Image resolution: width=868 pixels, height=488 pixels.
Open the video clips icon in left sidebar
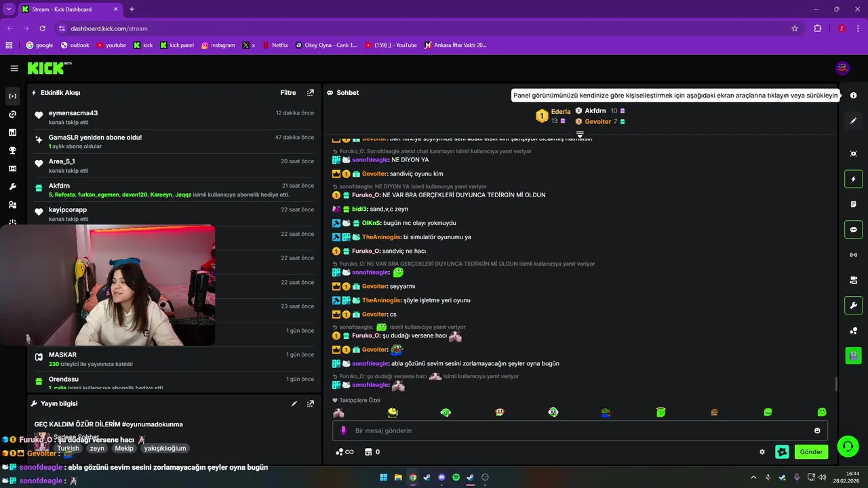point(12,169)
